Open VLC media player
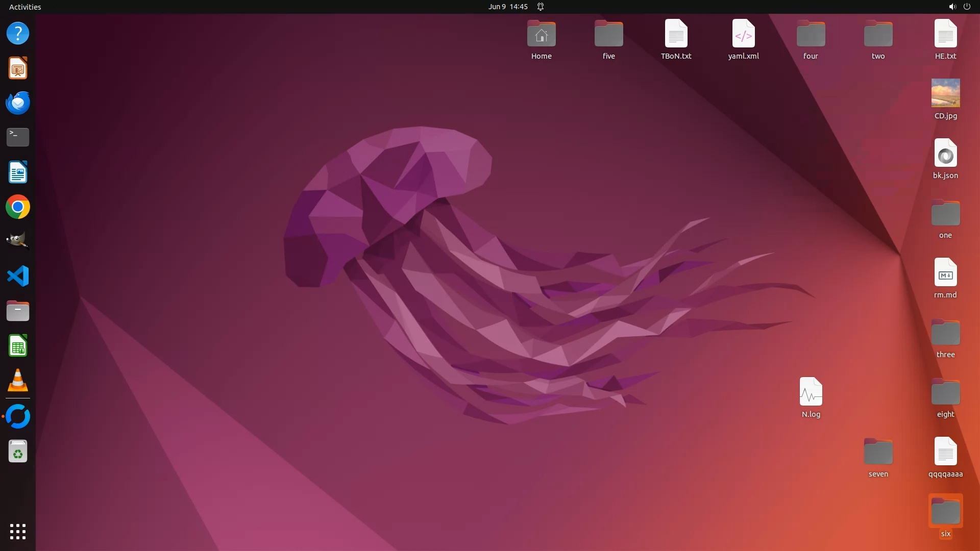 click(18, 381)
